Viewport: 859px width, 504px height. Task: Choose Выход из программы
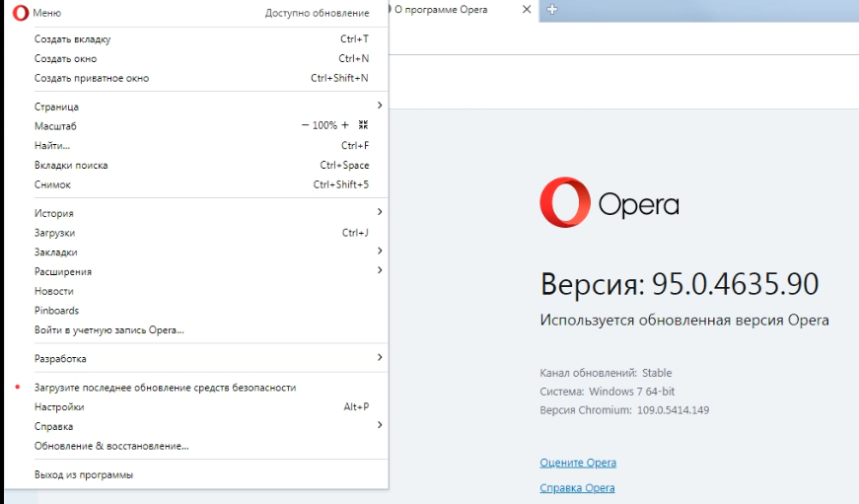(196, 474)
